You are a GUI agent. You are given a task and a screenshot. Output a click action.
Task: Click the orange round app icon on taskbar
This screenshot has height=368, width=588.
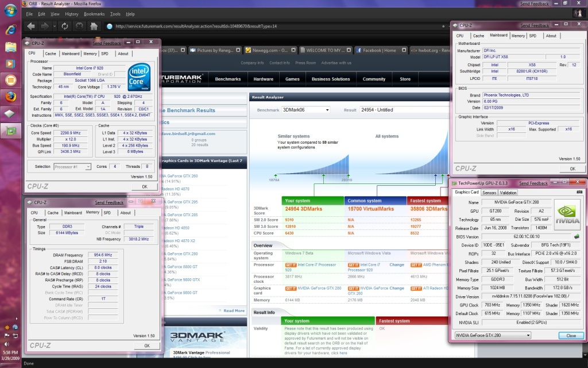click(x=10, y=80)
